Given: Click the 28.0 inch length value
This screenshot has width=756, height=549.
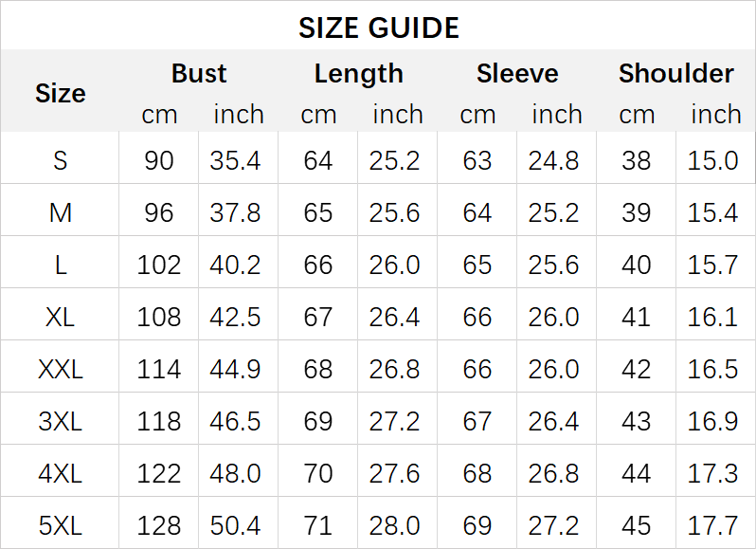Looking at the screenshot, I should [x=395, y=525].
